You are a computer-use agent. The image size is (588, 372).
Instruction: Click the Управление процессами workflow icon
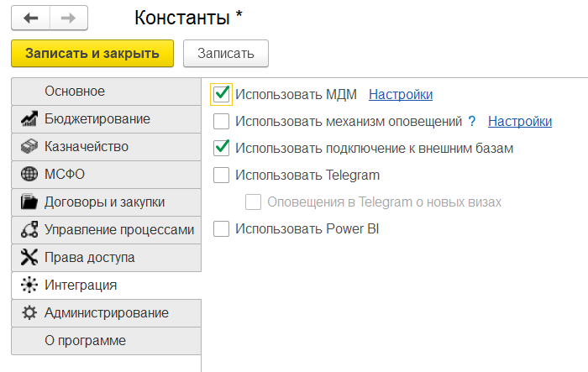point(29,230)
